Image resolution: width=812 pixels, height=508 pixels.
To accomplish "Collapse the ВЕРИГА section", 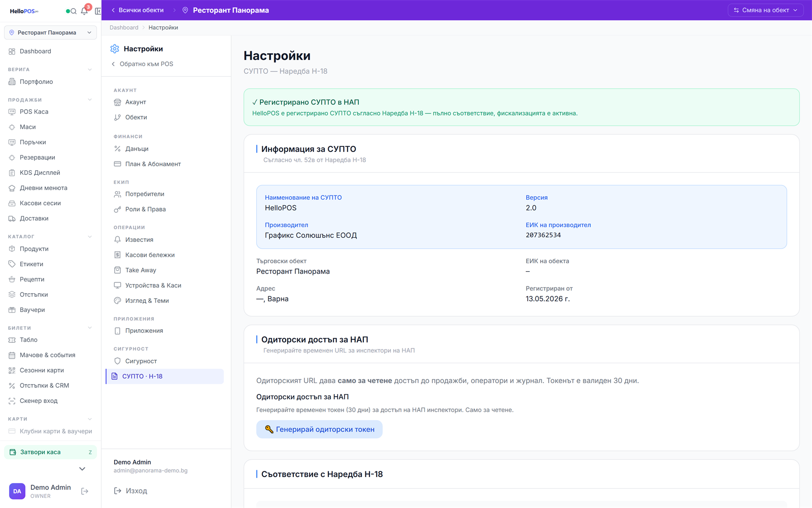I will pos(90,70).
